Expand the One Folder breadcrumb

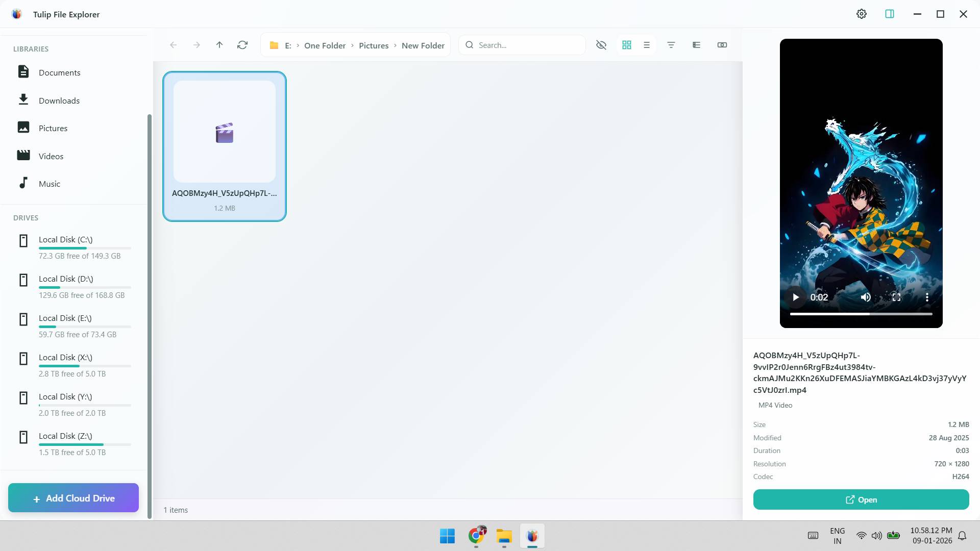tap(325, 45)
